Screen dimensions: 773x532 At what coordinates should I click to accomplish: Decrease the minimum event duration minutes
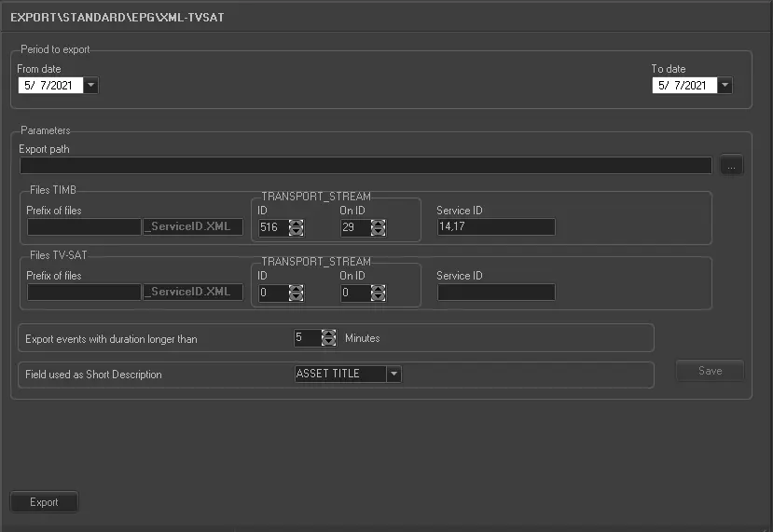click(328, 343)
